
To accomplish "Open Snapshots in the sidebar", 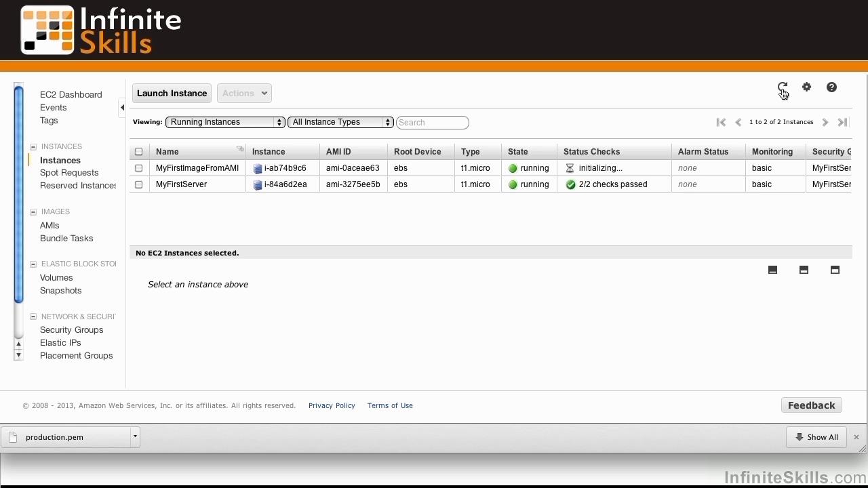I will (x=61, y=291).
